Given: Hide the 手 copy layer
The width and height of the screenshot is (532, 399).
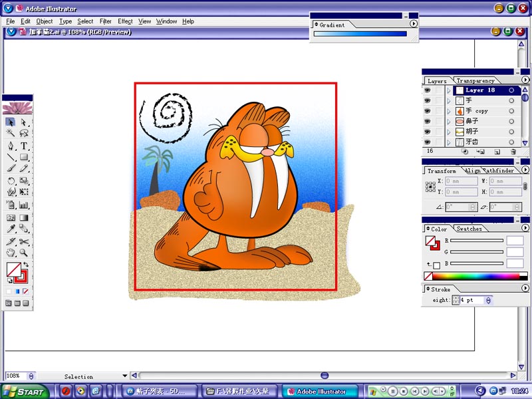Looking at the screenshot, I should [428, 111].
